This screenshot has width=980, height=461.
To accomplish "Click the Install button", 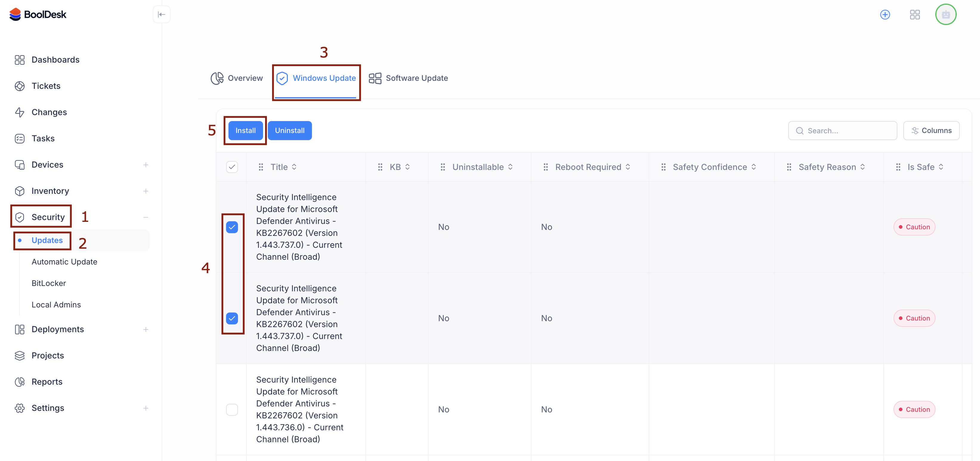I will [245, 131].
